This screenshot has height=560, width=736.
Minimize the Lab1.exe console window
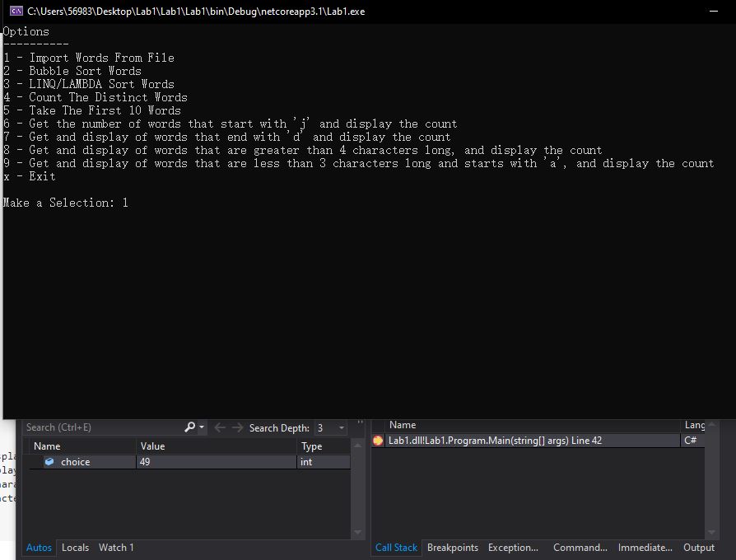(714, 11)
